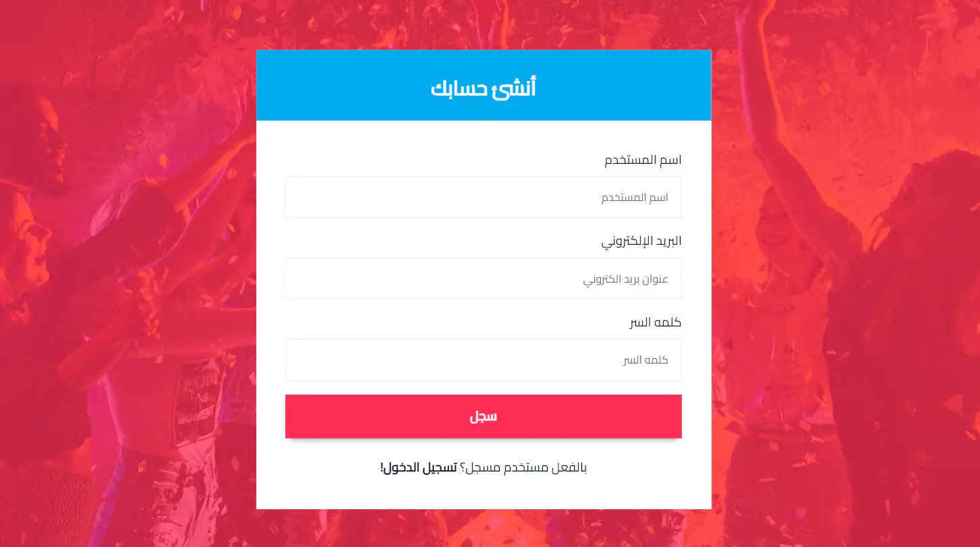
Task: Select the كلمه السر password input box
Action: tap(483, 360)
